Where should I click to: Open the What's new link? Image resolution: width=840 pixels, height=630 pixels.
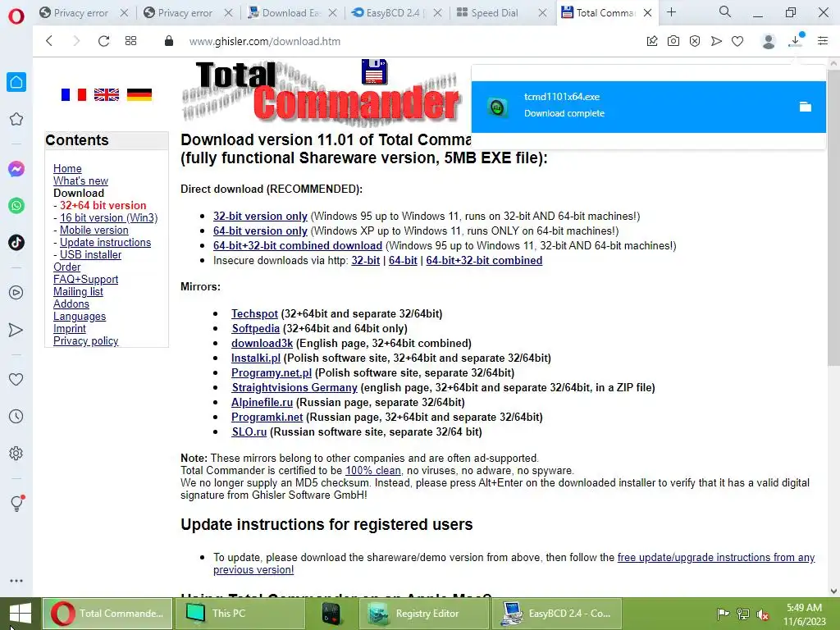point(80,180)
